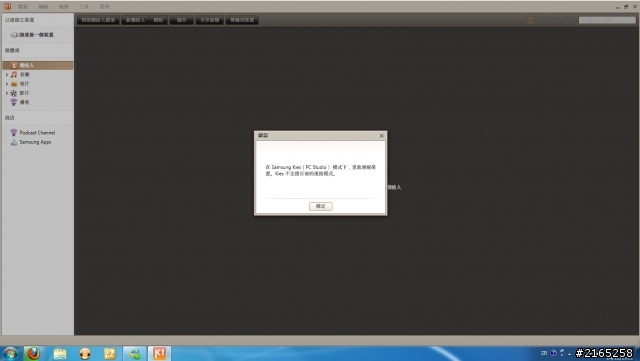Expand the Photos library tree arrow
This screenshot has height=361, width=640.
[x=7, y=84]
